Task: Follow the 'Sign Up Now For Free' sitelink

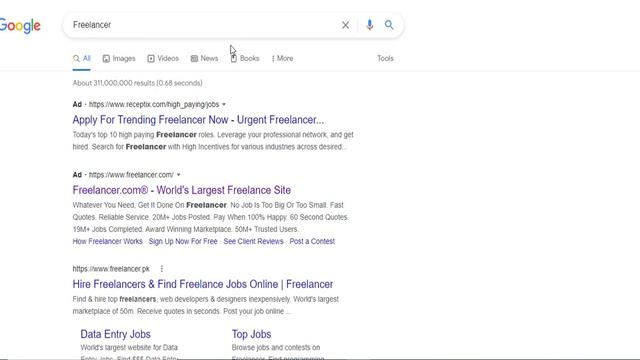Action: pyautogui.click(x=183, y=241)
